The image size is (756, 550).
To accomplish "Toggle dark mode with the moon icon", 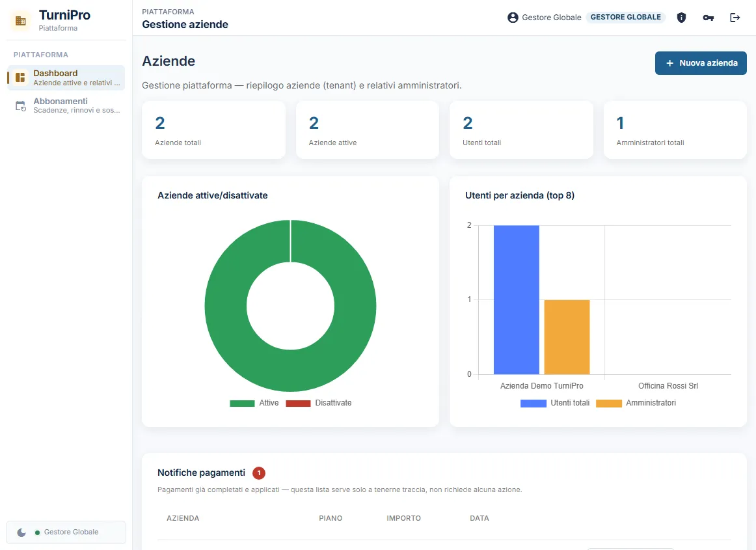I will pos(21,532).
